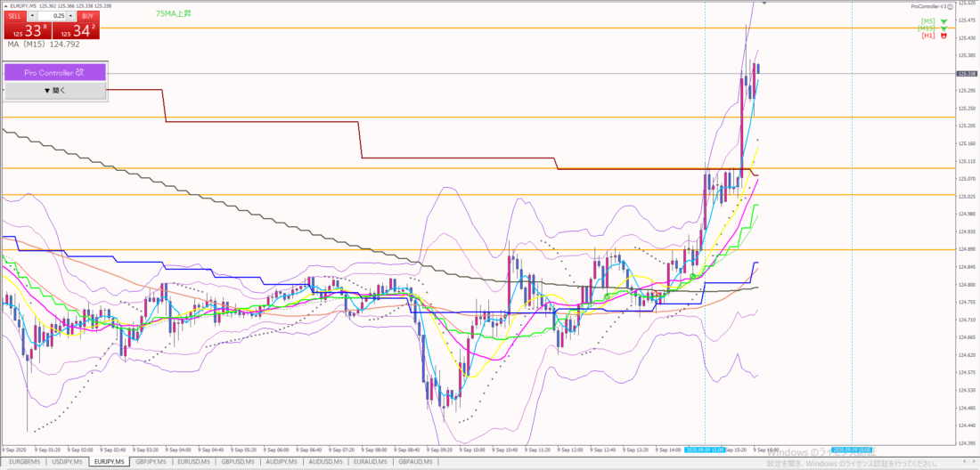
Task: Click the Pro Controller 改 purple header
Action: pyautogui.click(x=54, y=72)
